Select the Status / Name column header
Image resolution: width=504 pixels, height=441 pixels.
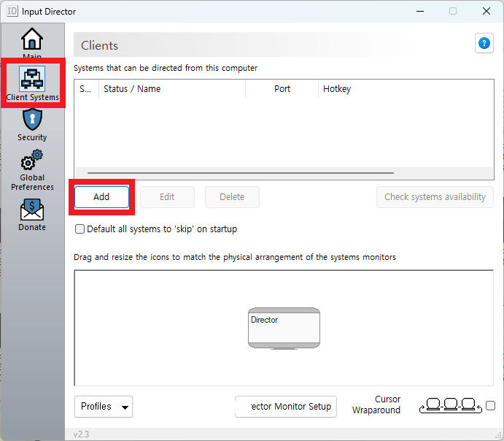172,89
